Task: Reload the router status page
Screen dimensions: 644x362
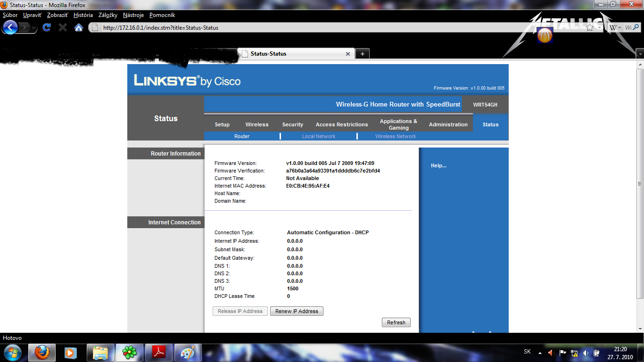Action: [x=46, y=27]
